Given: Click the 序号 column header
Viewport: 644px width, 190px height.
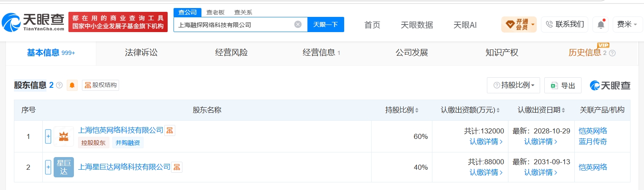Looking at the screenshot, I should click(28, 110).
